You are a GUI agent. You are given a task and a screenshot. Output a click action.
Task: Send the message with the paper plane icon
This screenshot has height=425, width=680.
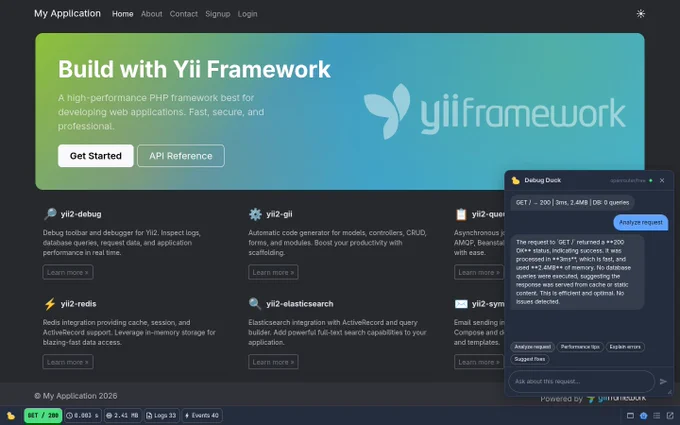tap(663, 382)
